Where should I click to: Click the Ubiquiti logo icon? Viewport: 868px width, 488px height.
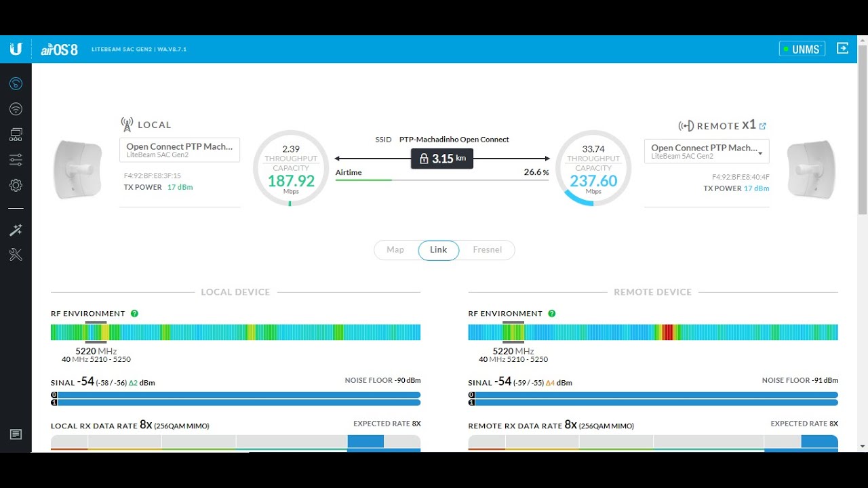click(x=16, y=49)
